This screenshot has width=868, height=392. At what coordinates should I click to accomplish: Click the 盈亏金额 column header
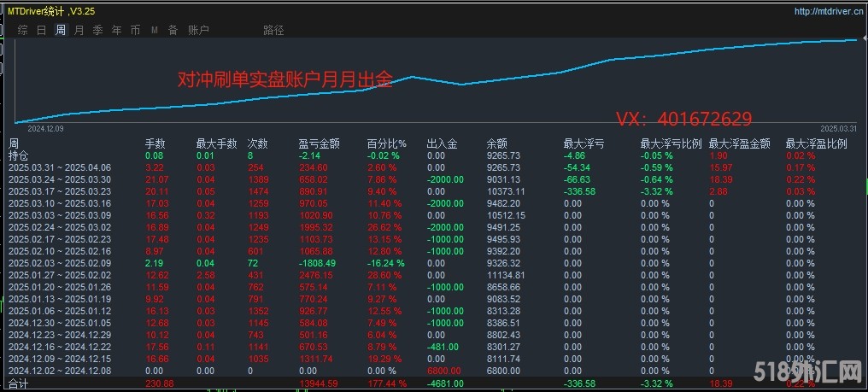click(319, 144)
